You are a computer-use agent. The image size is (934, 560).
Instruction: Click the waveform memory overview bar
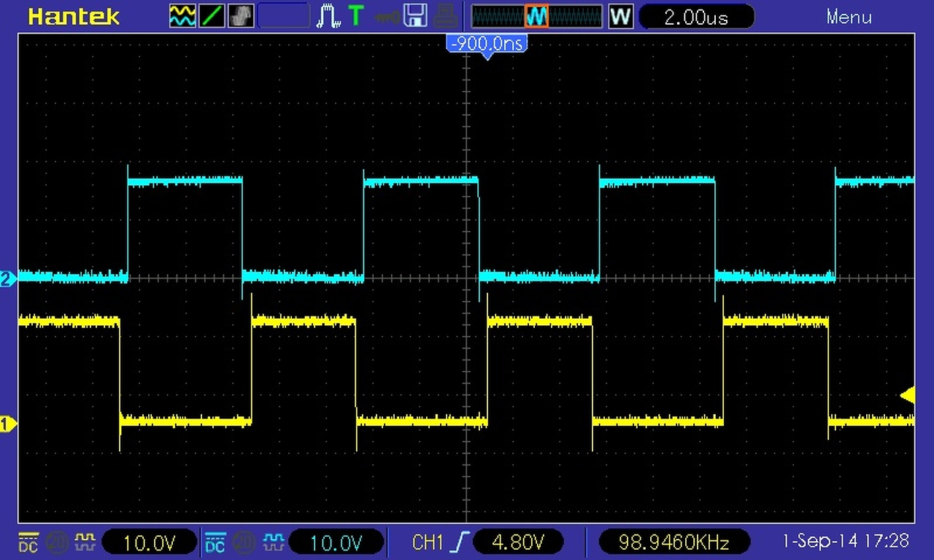pos(537,16)
